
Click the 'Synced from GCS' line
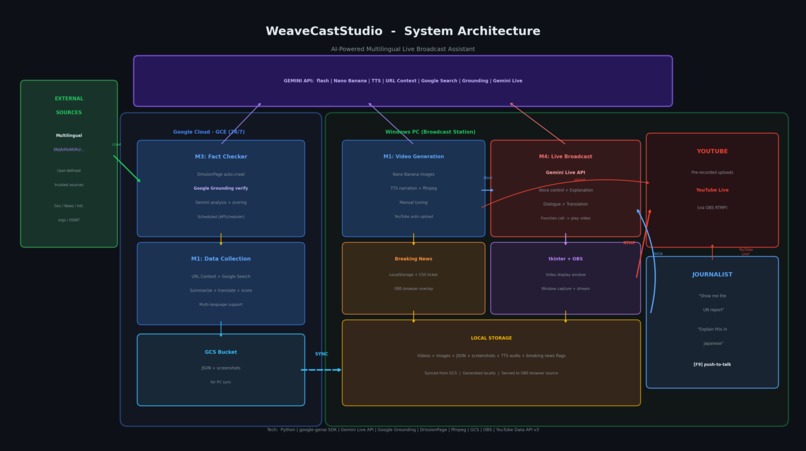tap(491, 373)
